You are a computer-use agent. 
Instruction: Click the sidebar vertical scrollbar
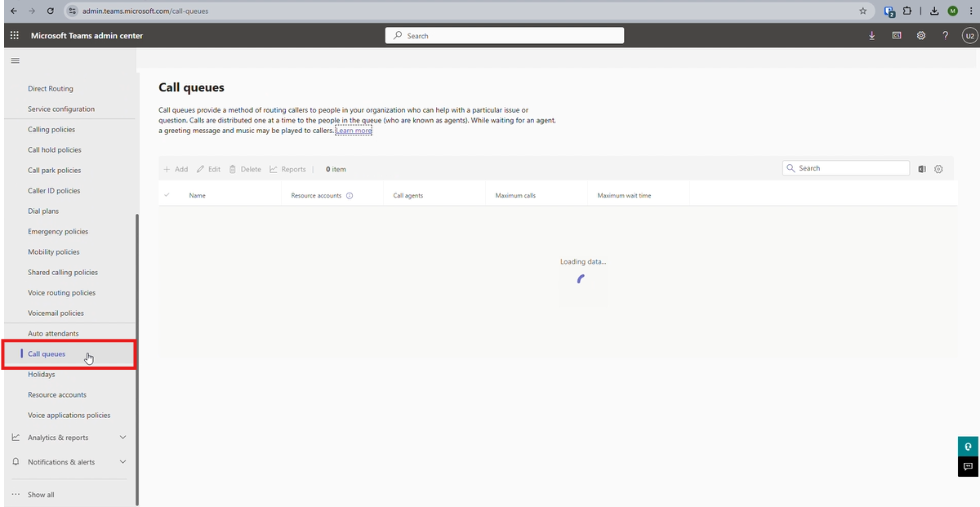tap(137, 359)
